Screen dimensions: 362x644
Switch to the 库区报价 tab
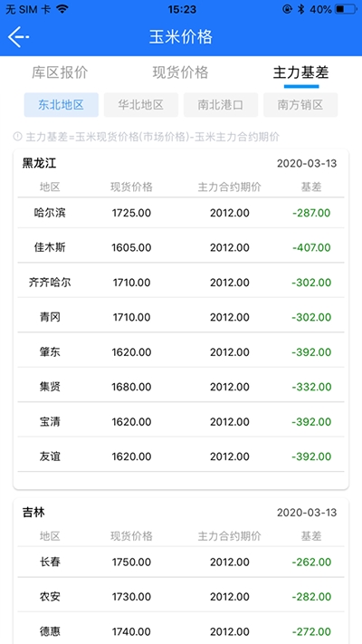tap(60, 72)
